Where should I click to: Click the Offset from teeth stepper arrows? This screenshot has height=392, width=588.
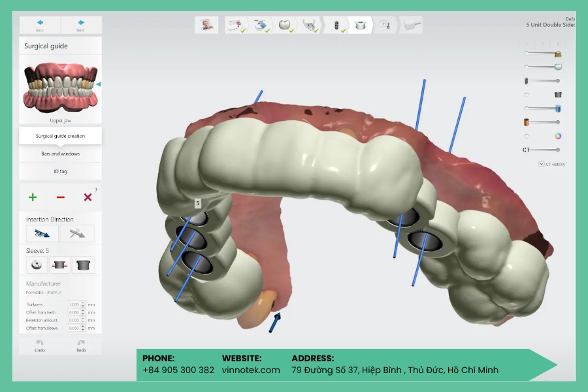[x=83, y=312]
